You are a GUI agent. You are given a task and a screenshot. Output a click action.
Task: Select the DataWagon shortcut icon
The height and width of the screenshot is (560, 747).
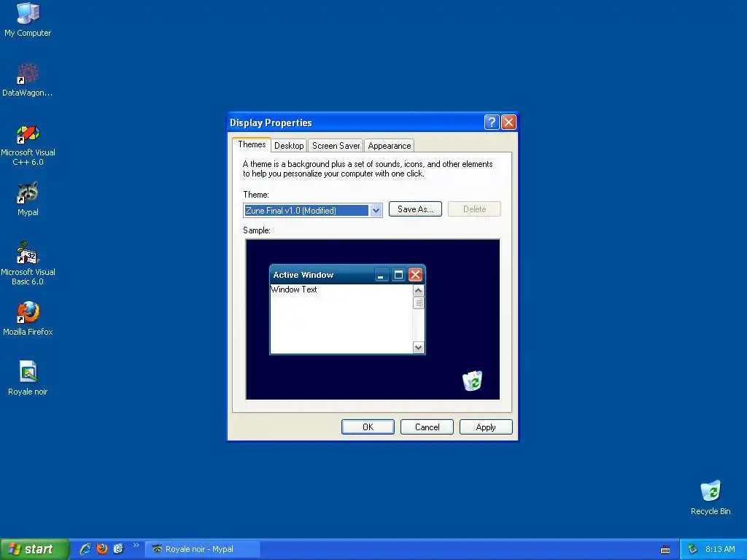click(28, 79)
